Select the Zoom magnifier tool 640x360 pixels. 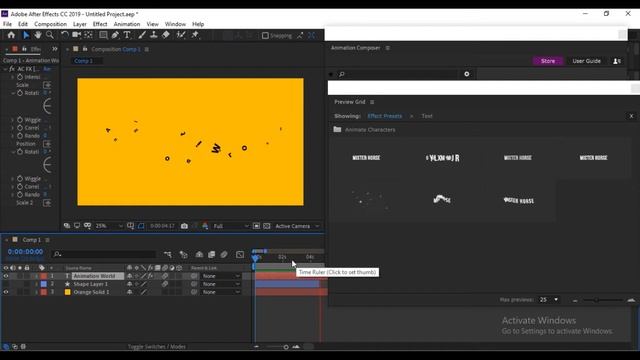50,35
